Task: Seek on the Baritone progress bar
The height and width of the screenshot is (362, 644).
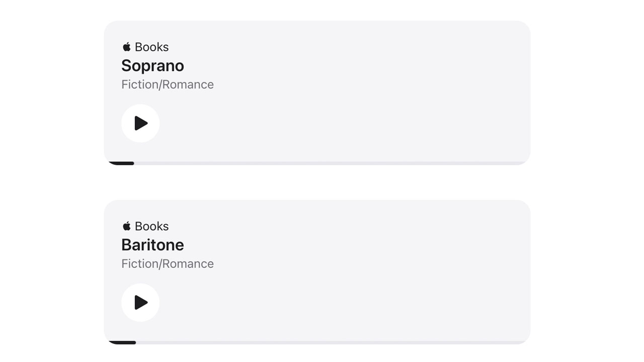Action: pyautogui.click(x=317, y=342)
